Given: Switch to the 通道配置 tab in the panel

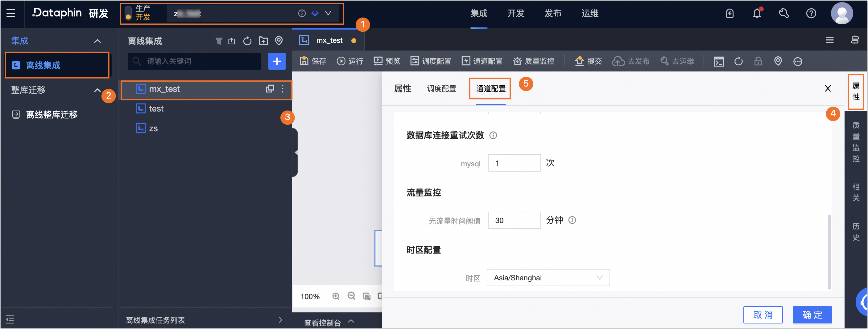Looking at the screenshot, I should pos(491,88).
